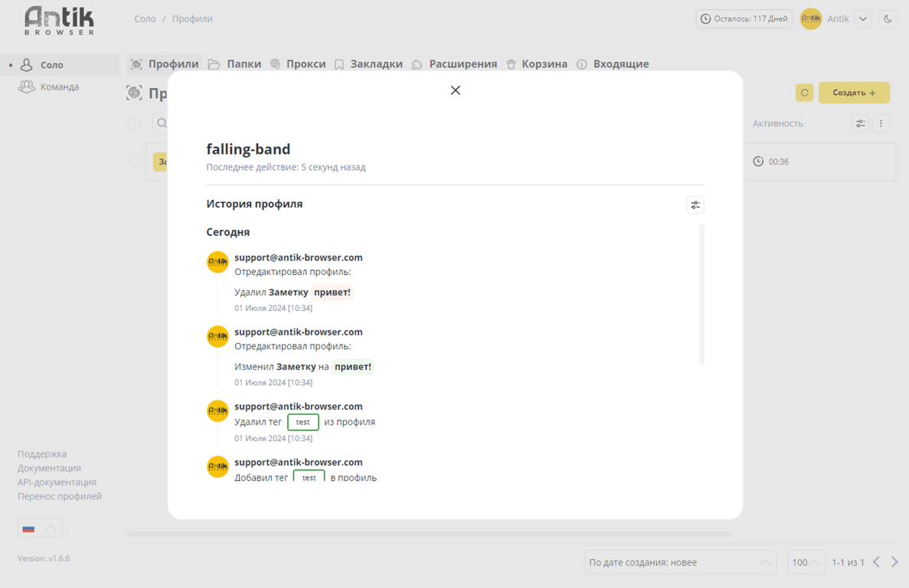
Task: Select Команда in the sidebar
Action: (x=59, y=87)
